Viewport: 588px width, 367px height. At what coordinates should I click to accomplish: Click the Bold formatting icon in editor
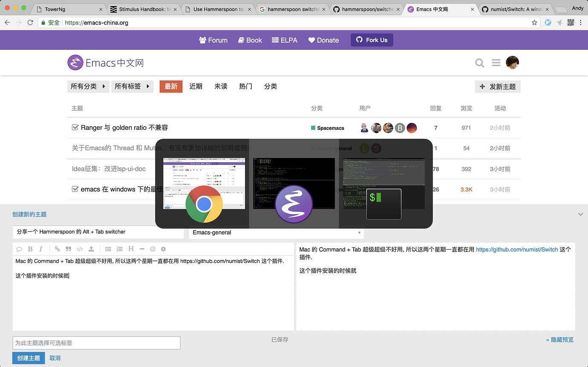coord(30,249)
